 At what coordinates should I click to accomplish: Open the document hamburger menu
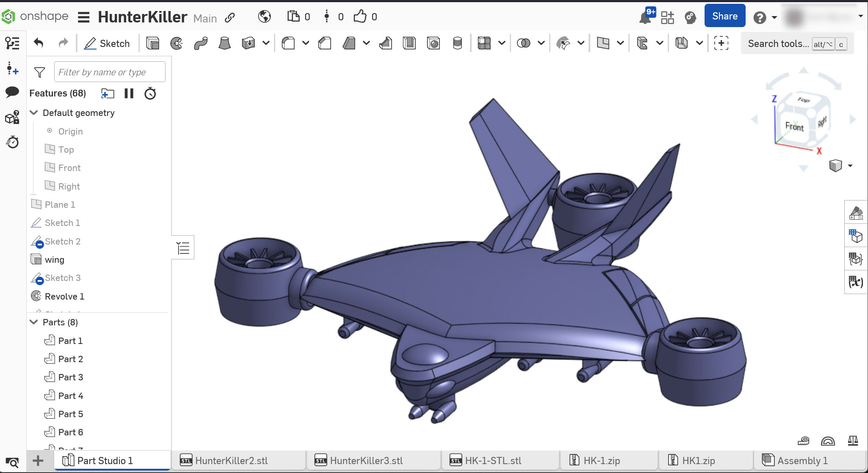(84, 17)
